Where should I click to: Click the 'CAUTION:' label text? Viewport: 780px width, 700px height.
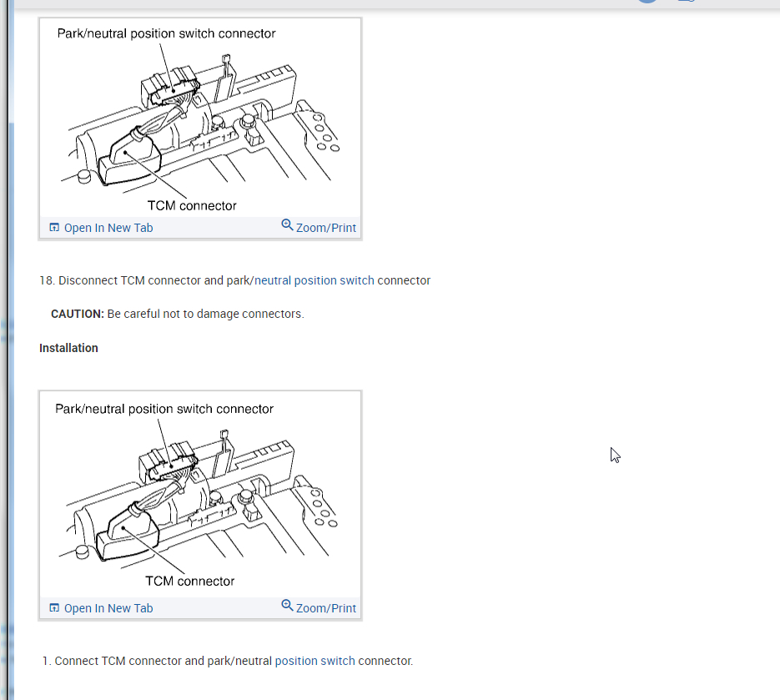tap(77, 315)
